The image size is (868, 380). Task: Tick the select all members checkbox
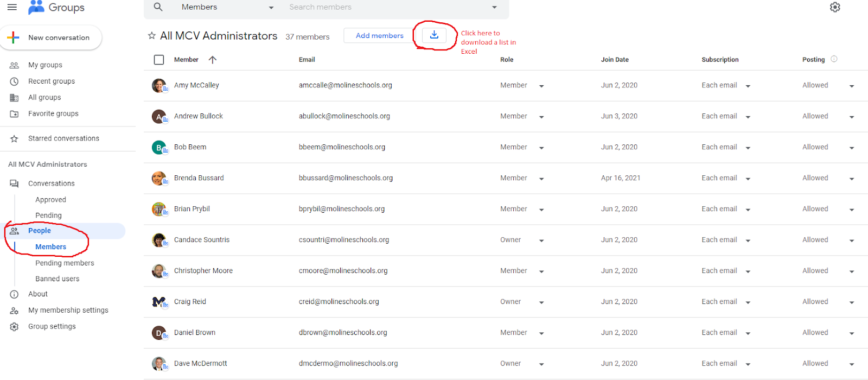pos(159,60)
